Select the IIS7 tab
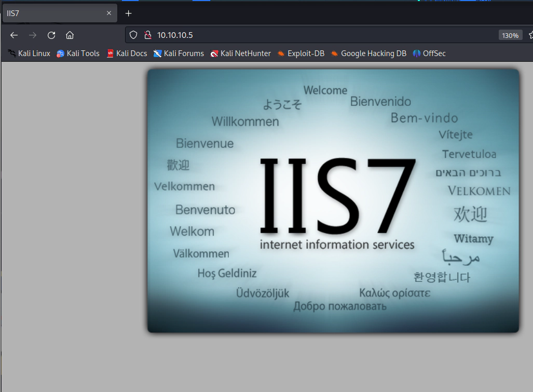533x392 pixels. [x=60, y=13]
